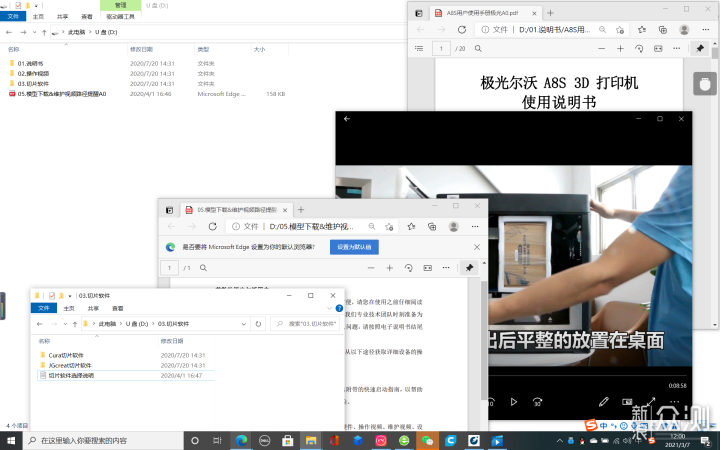Open quick access toolbar dropdown in 03.切片软件 window

(70, 296)
